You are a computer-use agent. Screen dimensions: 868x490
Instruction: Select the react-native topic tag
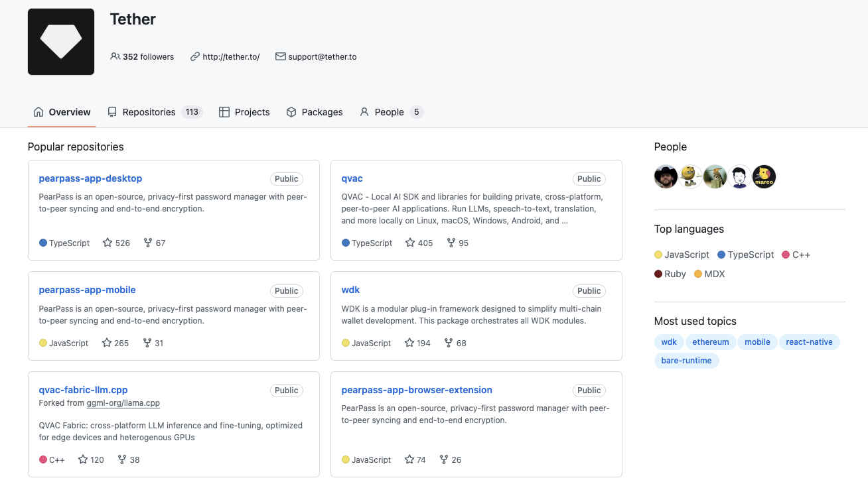click(810, 342)
